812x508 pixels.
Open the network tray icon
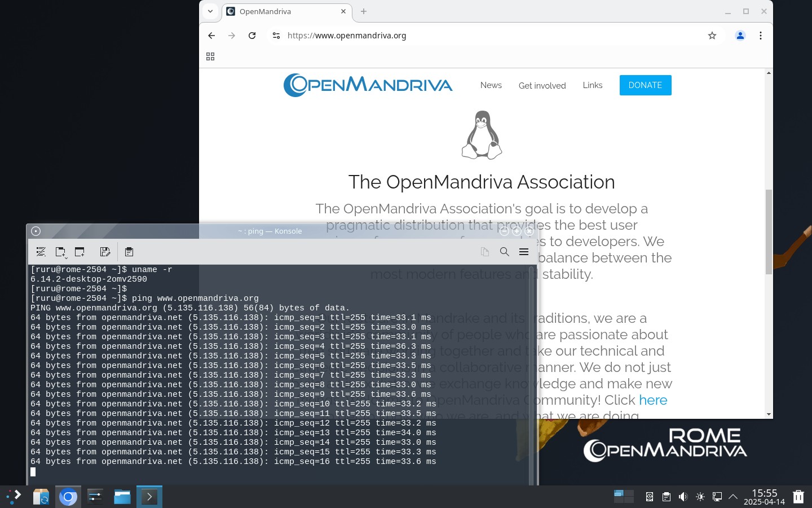coord(717,497)
